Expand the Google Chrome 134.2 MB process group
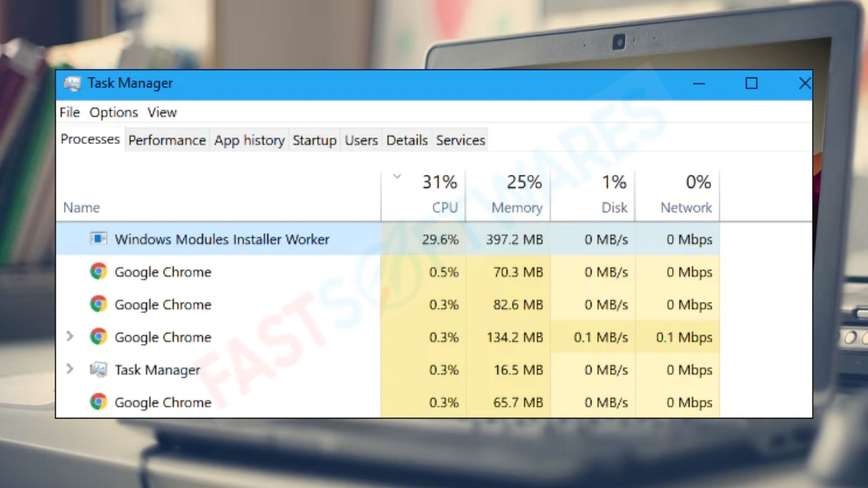868x488 pixels. (x=70, y=337)
